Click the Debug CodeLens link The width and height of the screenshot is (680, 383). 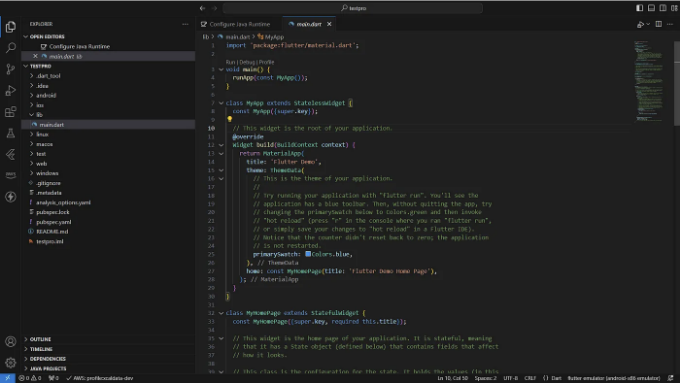247,62
